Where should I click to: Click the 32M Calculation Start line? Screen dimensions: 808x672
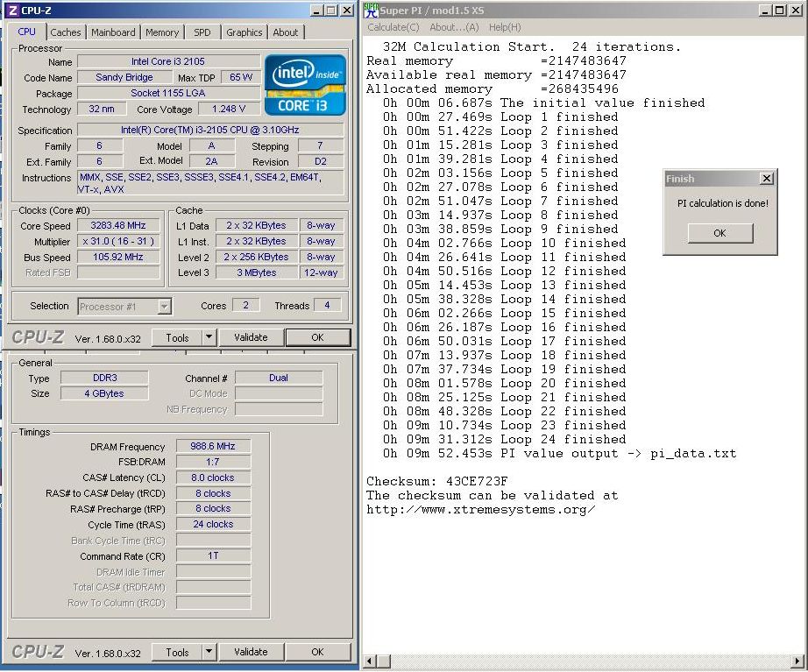click(532, 47)
